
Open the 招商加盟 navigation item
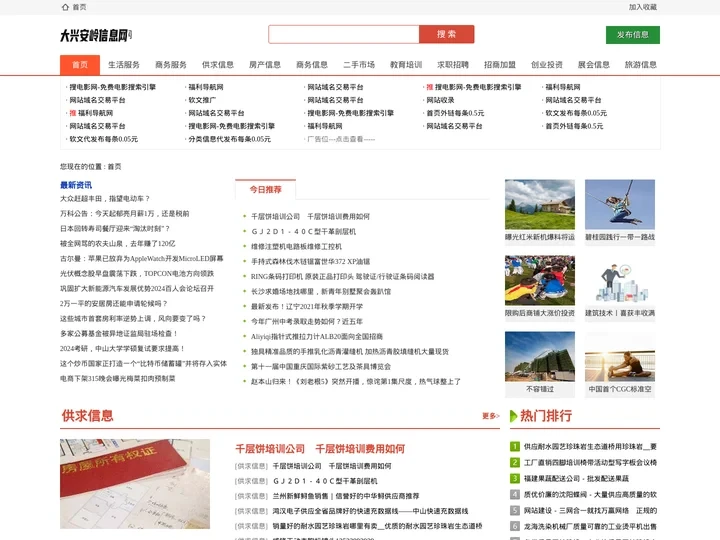click(500, 65)
